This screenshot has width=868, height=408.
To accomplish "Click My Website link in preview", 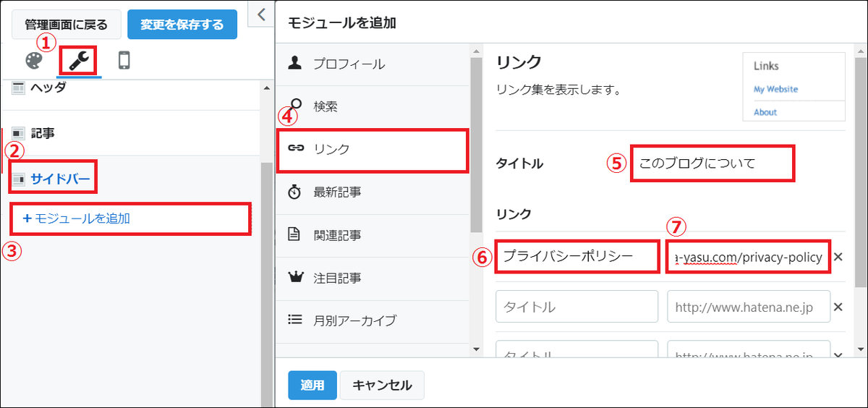I will click(x=775, y=89).
